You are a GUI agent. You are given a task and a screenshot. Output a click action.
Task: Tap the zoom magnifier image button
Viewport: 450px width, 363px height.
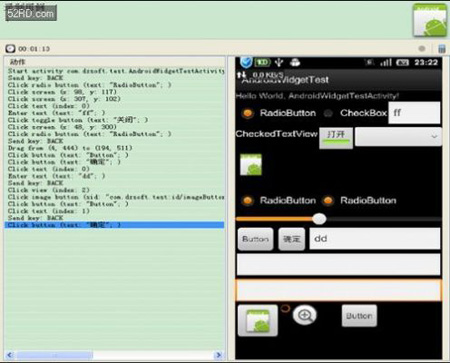(305, 315)
